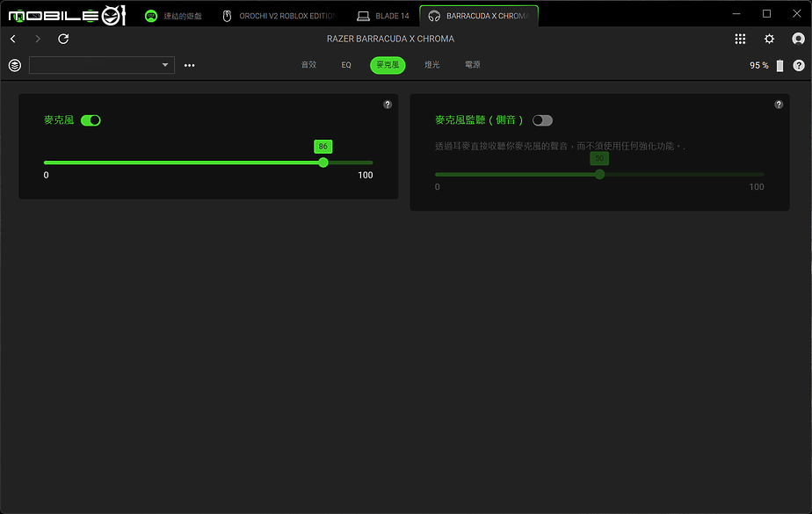Switch to 連結的遊戲 tab
Viewport: 812px width, 514px height.
[173, 16]
